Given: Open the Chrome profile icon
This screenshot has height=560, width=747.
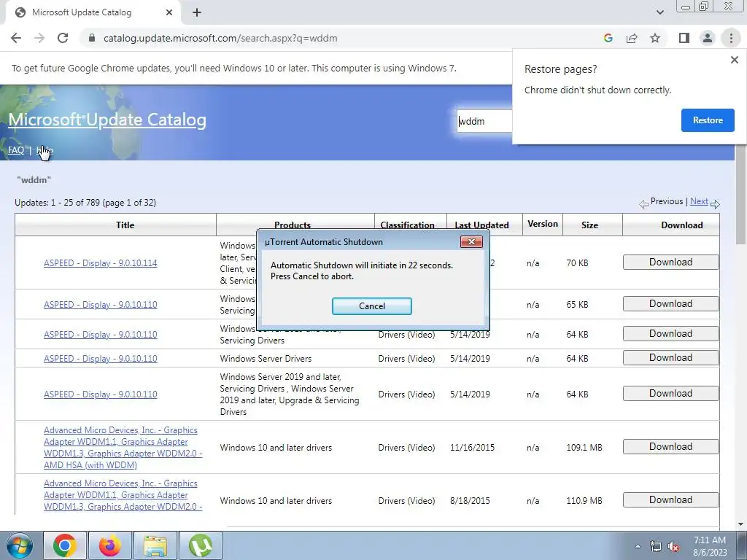Looking at the screenshot, I should click(708, 38).
